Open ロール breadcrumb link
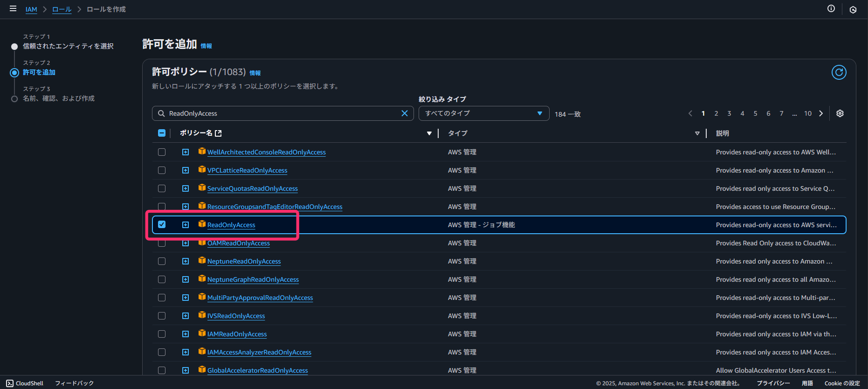This screenshot has height=389, width=868. (x=62, y=9)
